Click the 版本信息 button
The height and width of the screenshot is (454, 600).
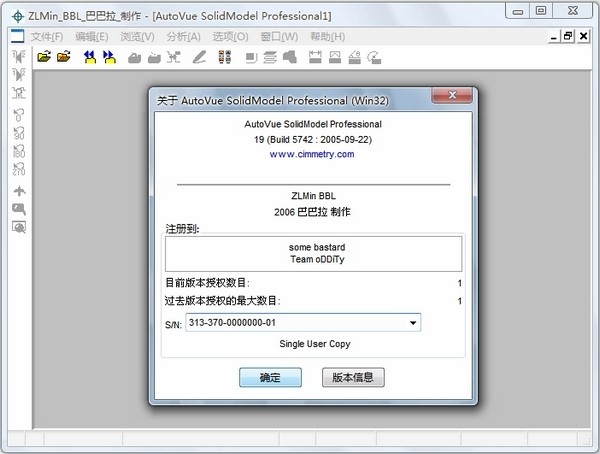353,377
